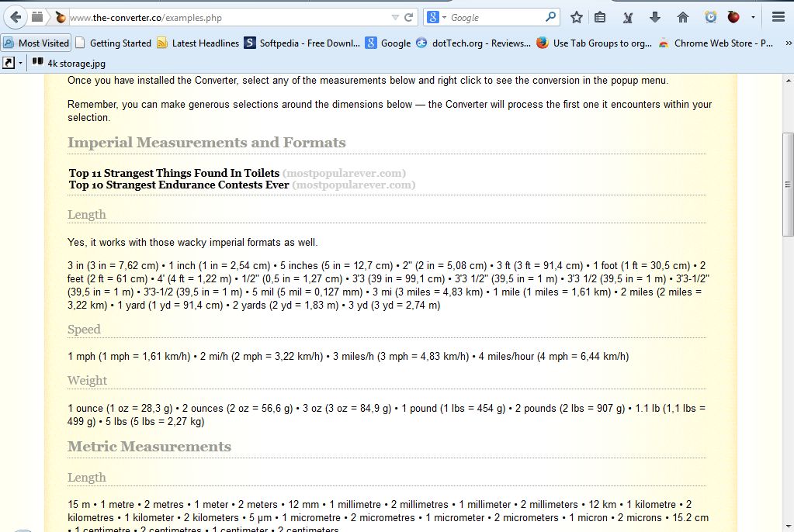
Task: Open the Downloads arrow icon
Action: 655,17
